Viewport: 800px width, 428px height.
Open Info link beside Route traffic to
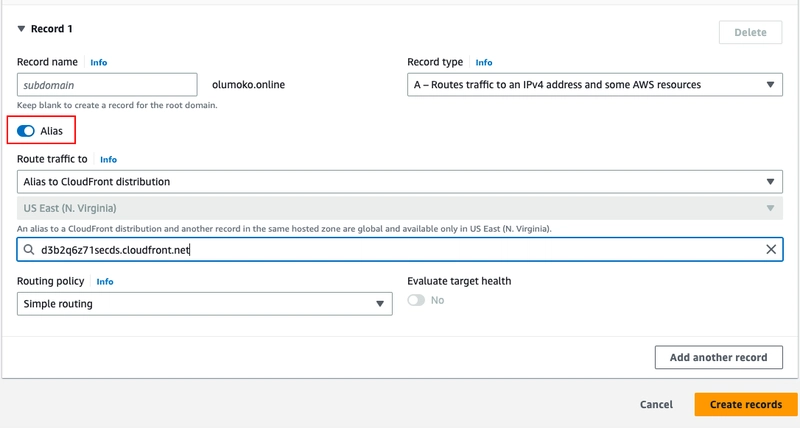(108, 159)
